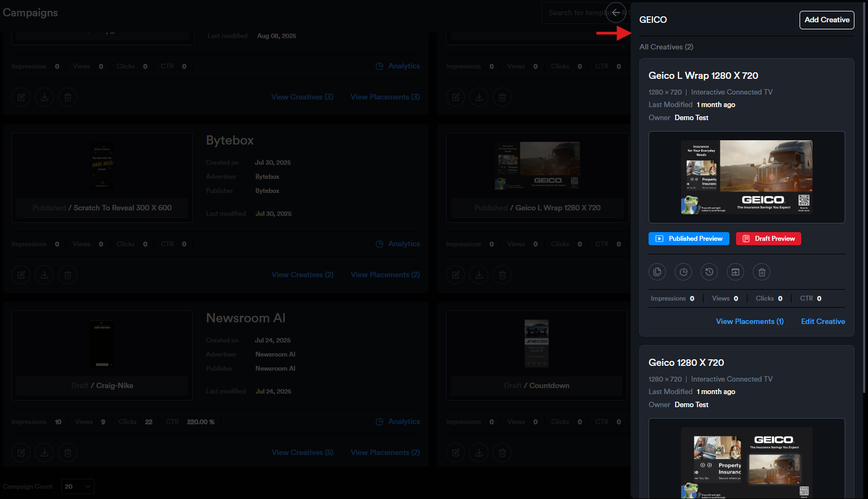Viewport: 868px width, 499px height.
Task: Open analytics pie-chart icon for Geico L Wrap
Action: point(683,272)
